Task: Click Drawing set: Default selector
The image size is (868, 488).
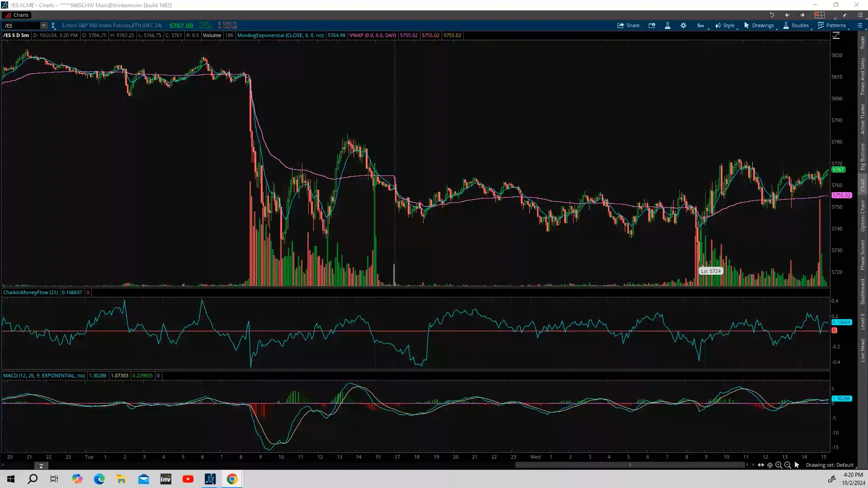Action: (x=830, y=465)
